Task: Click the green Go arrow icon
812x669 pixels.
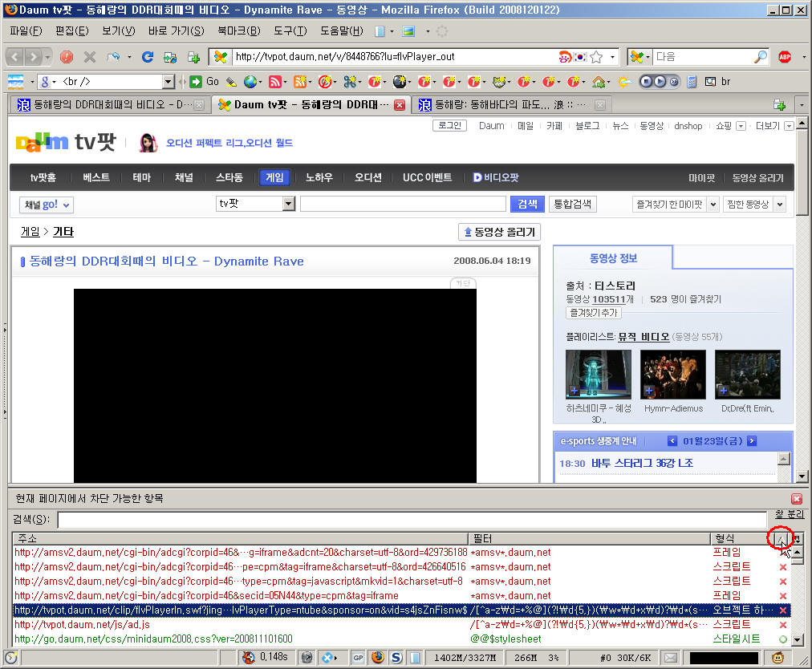Action: point(195,82)
